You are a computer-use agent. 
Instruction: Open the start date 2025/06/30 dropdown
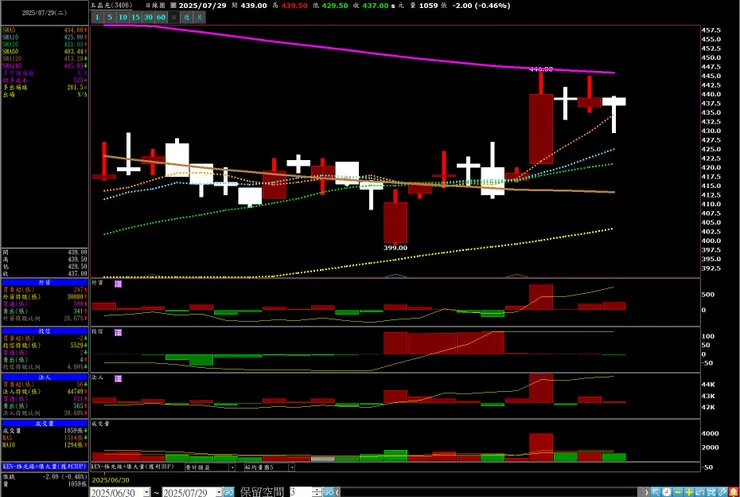coord(146,492)
